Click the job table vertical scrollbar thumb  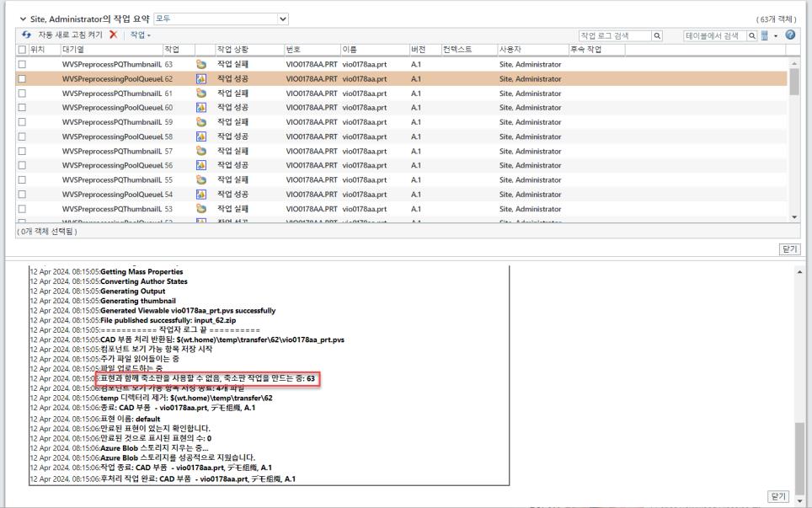click(793, 82)
